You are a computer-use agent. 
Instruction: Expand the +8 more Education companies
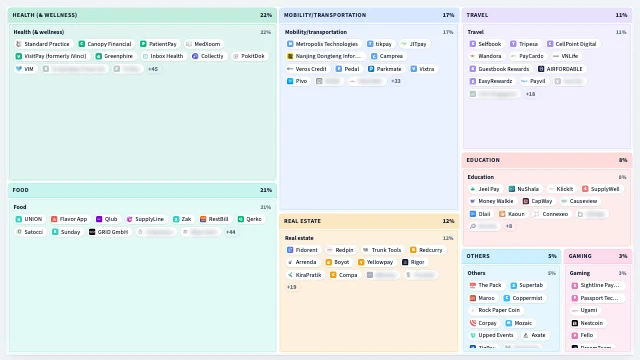(509, 226)
